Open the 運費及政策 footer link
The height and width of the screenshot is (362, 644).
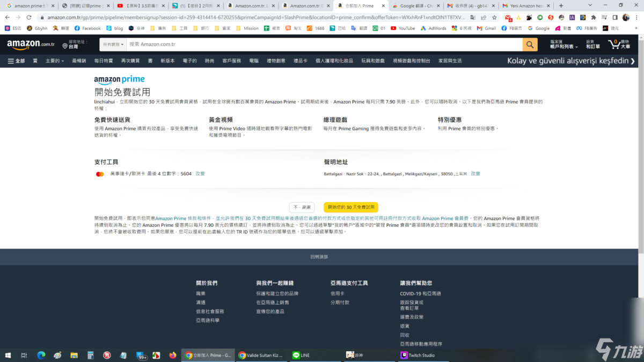click(412, 317)
